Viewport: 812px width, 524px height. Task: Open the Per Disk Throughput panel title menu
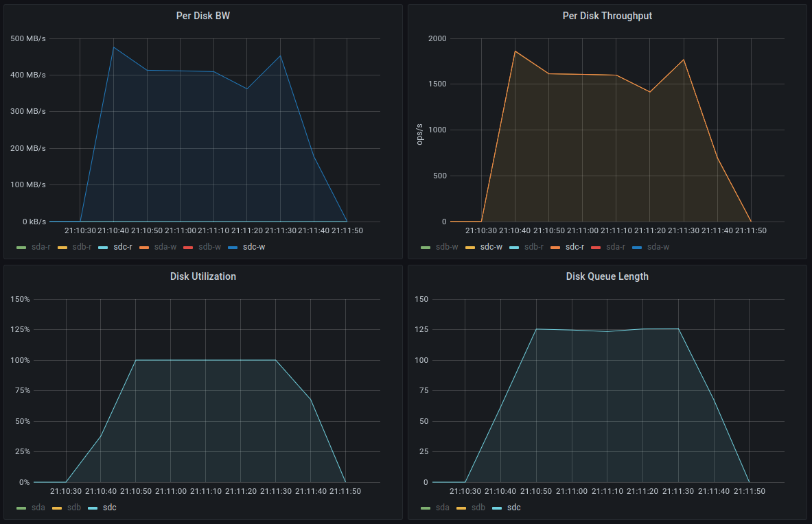coord(607,16)
